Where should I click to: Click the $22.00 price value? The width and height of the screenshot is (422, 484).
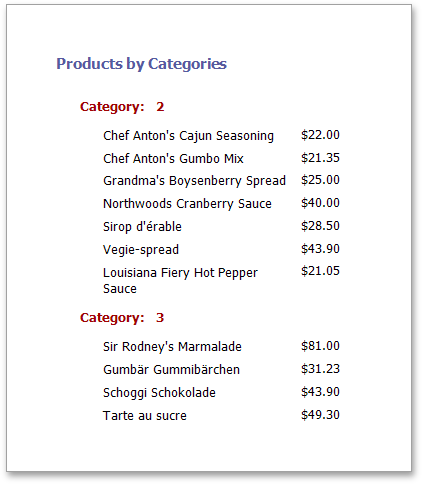coord(320,135)
